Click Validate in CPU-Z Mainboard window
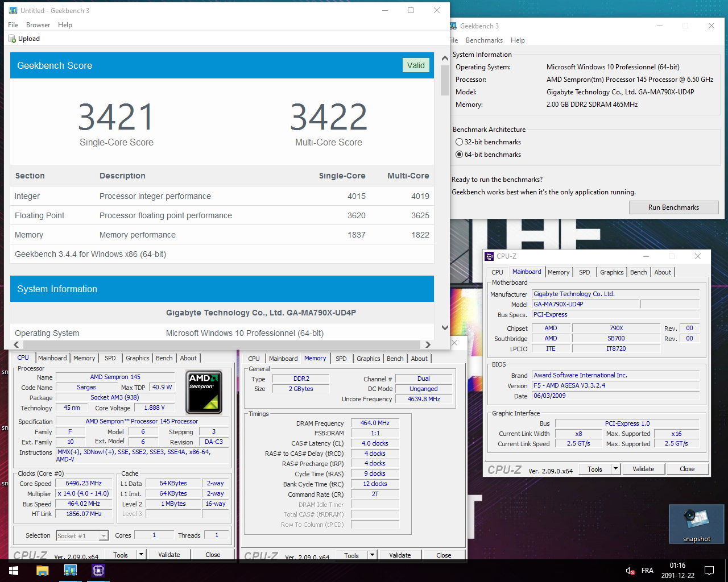This screenshot has height=582, width=728. tap(643, 469)
